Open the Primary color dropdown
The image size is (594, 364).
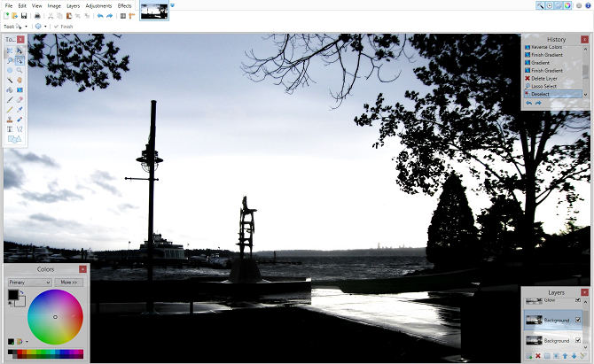(29, 282)
